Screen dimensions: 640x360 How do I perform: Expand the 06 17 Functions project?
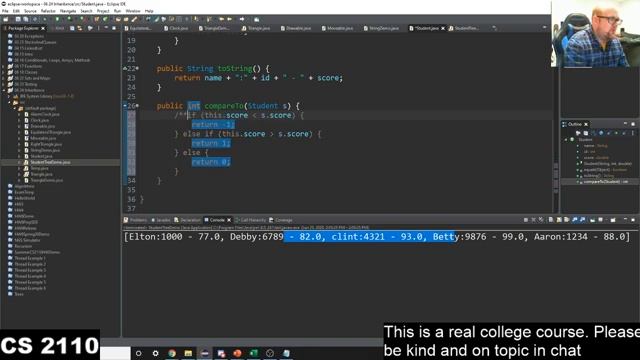coord(4,66)
